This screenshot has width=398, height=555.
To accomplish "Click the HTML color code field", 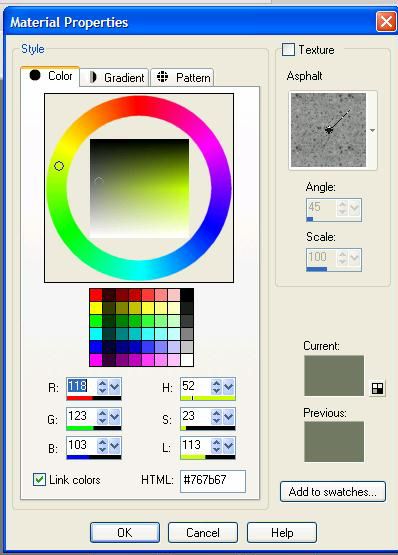I will [x=213, y=481].
